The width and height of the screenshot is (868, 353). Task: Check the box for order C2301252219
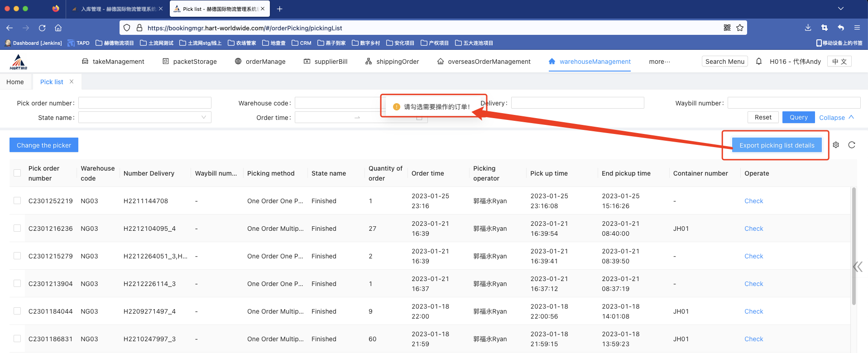[17, 200]
